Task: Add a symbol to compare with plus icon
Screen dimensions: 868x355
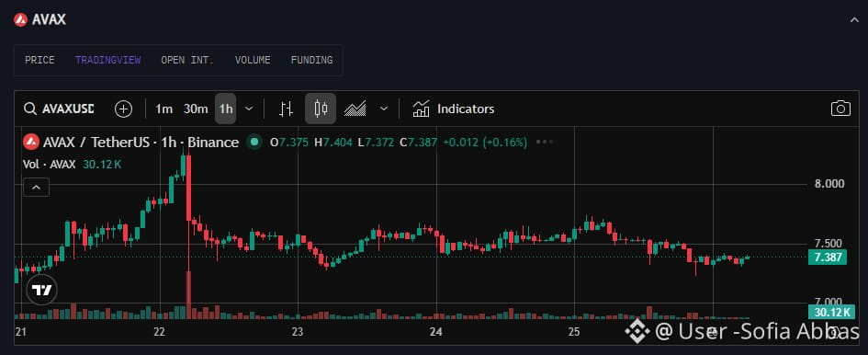Action: (x=123, y=109)
